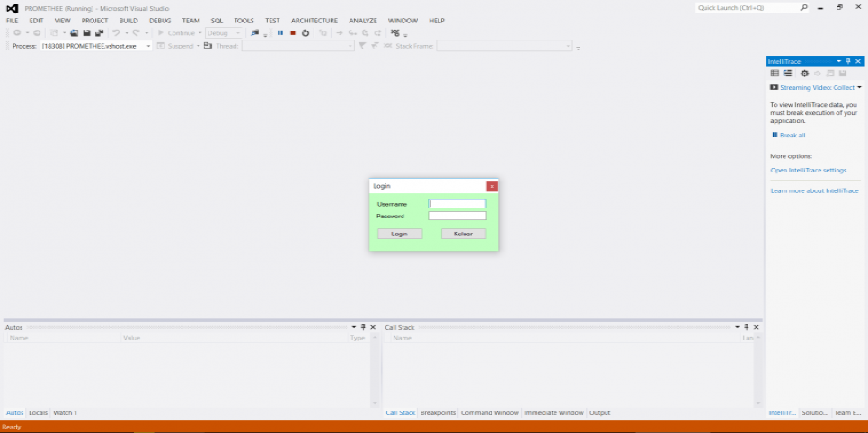
Task: Open the FILE menu
Action: tap(13, 21)
